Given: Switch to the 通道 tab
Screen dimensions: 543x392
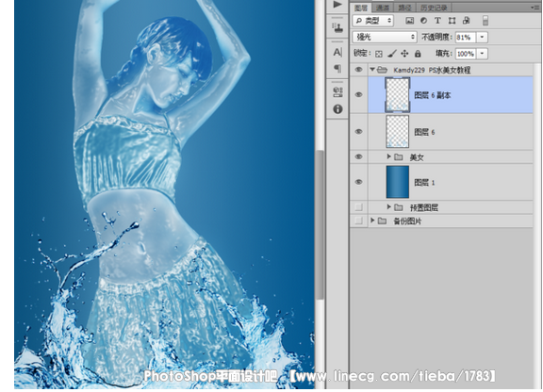Looking at the screenshot, I should 383,8.
